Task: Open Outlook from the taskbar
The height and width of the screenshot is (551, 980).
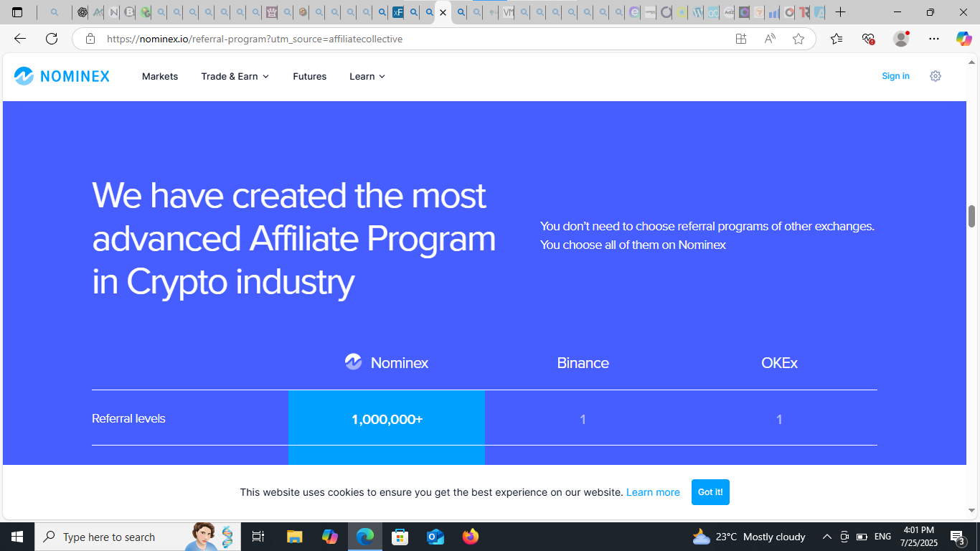Action: [435, 537]
